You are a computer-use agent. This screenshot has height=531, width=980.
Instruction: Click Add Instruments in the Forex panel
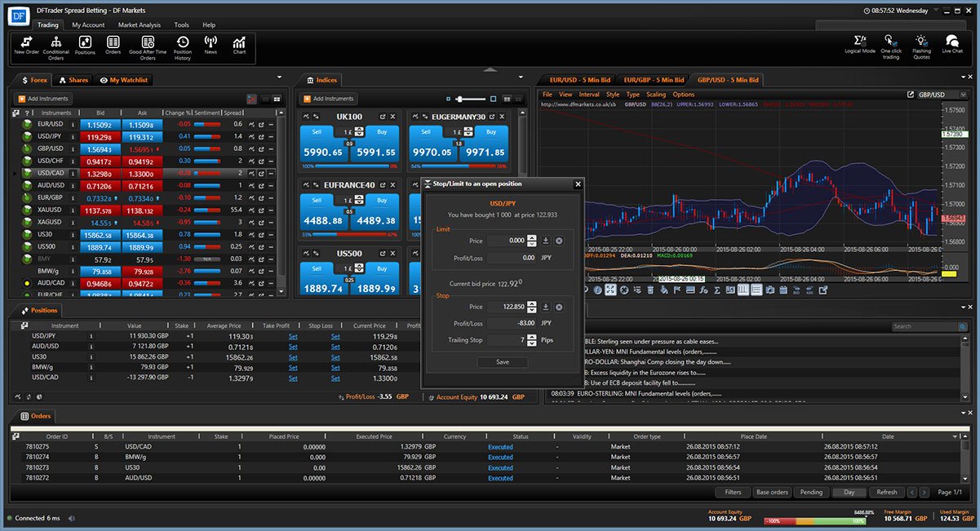(44, 99)
